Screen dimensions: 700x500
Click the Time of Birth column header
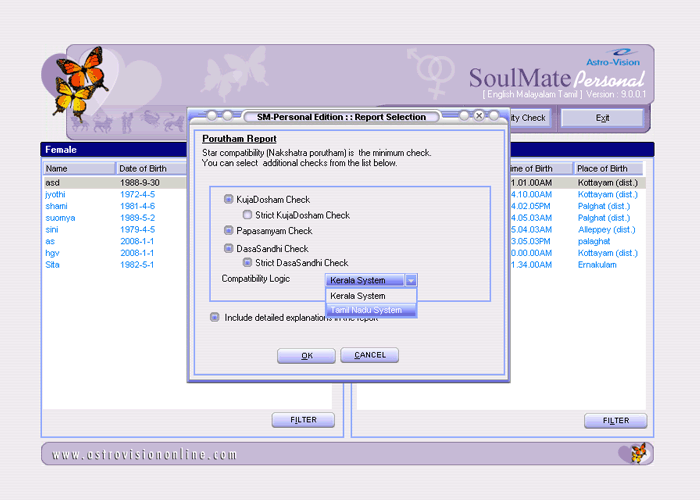541,169
